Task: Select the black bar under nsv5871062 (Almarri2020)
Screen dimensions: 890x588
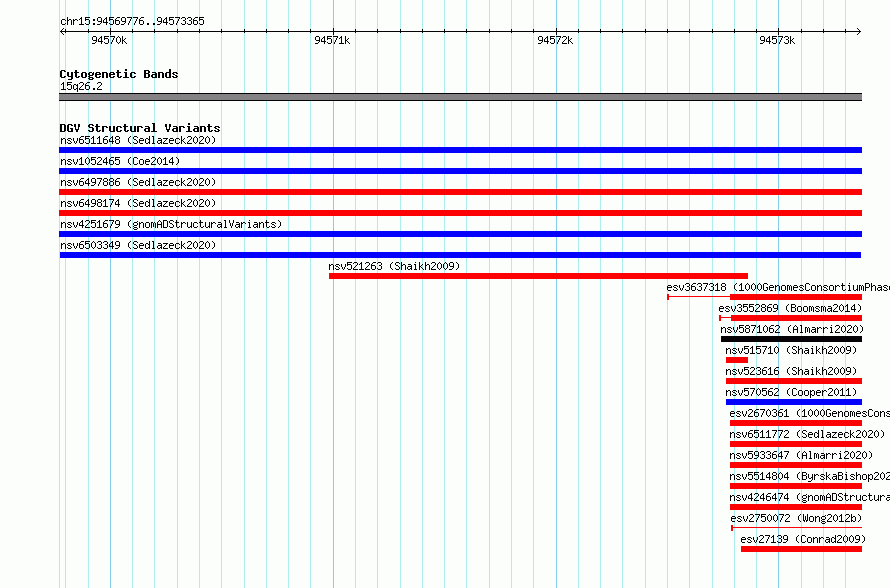Action: click(791, 339)
